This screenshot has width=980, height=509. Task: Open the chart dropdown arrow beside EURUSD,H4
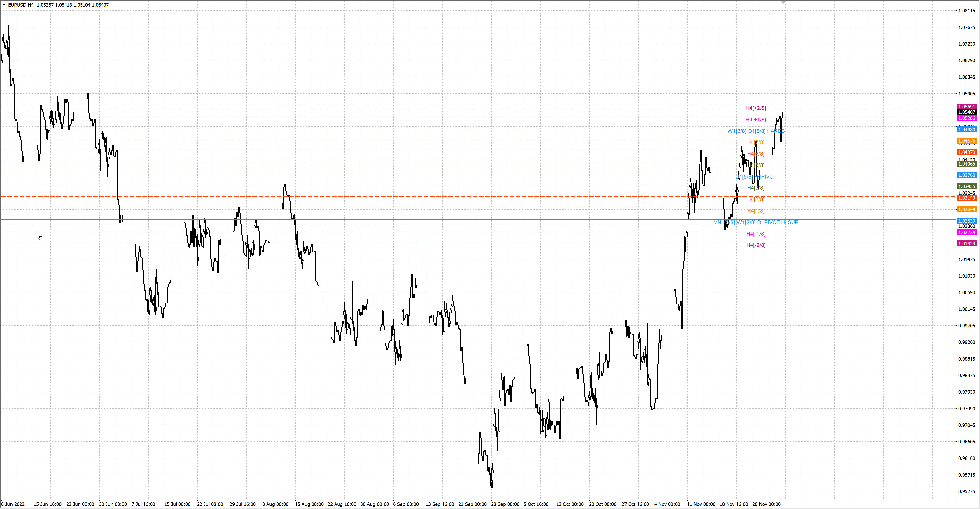click(4, 5)
